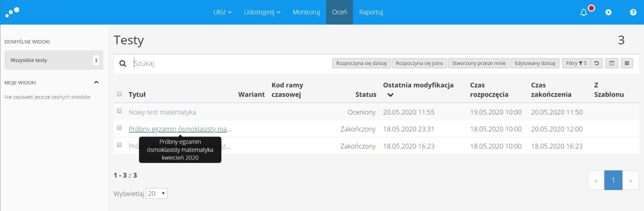
Task: Click the search magnifier icon
Action: tap(122, 63)
